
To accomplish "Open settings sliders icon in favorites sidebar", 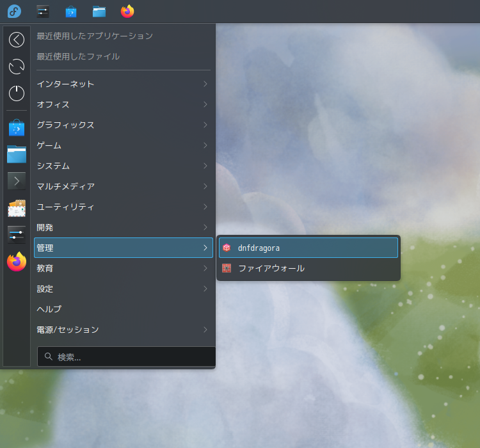I will 17,235.
